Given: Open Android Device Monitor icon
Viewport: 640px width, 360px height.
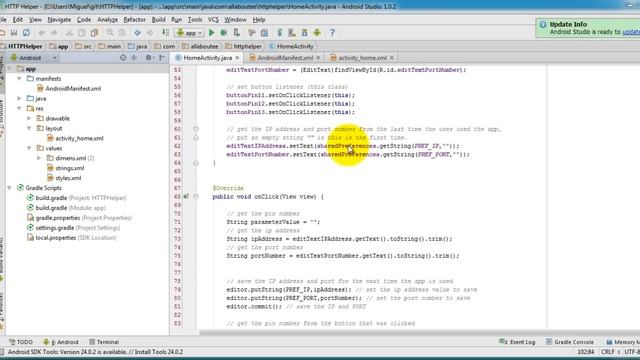Looking at the screenshot, I should pyautogui.click(x=317, y=33).
